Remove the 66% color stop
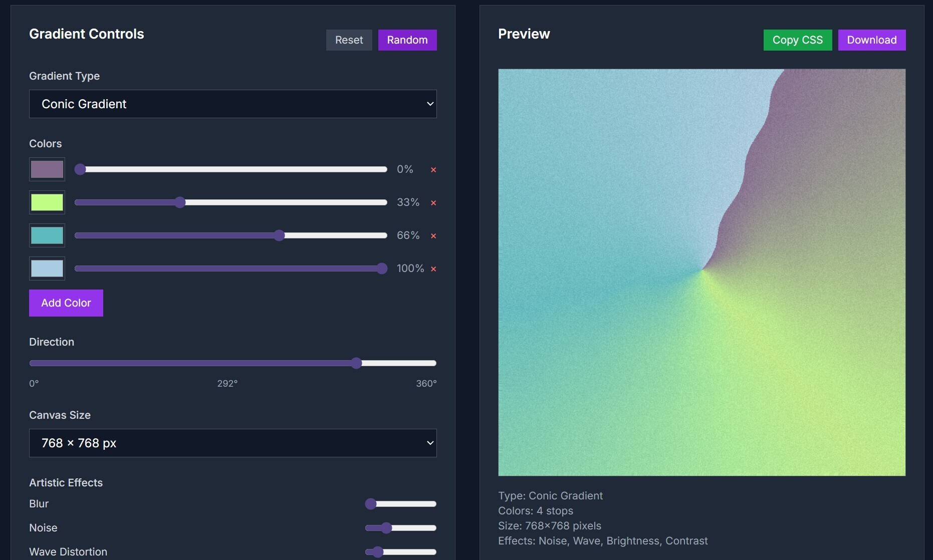 pos(433,236)
